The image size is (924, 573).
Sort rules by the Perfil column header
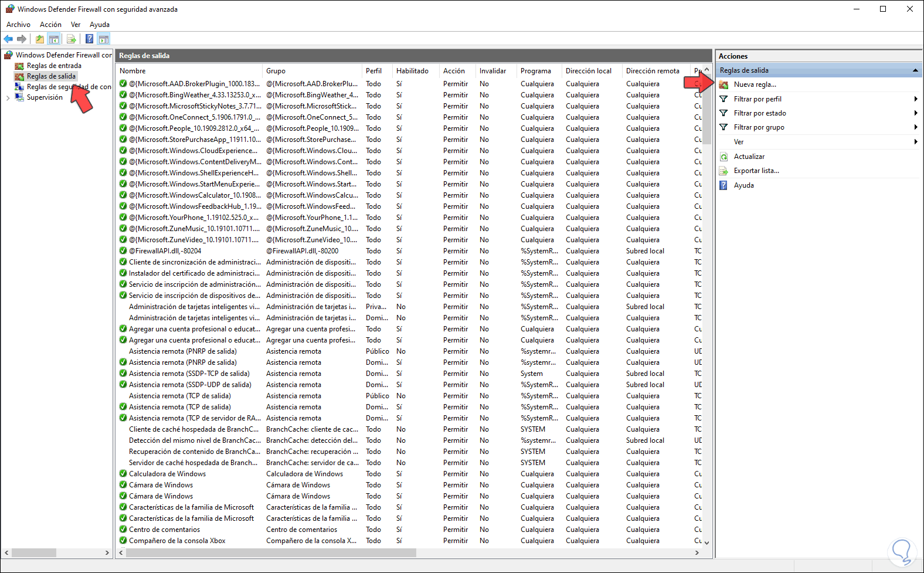point(378,71)
